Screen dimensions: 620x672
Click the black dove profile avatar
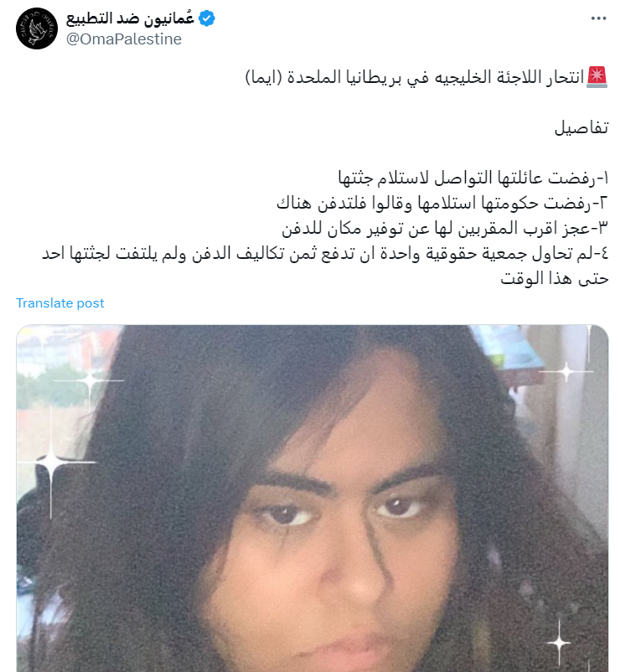pyautogui.click(x=37, y=28)
